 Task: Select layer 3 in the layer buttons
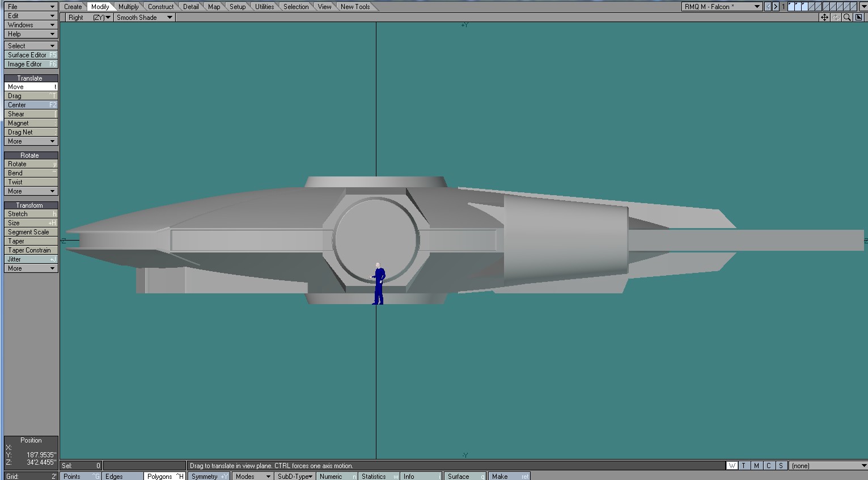coord(805,7)
